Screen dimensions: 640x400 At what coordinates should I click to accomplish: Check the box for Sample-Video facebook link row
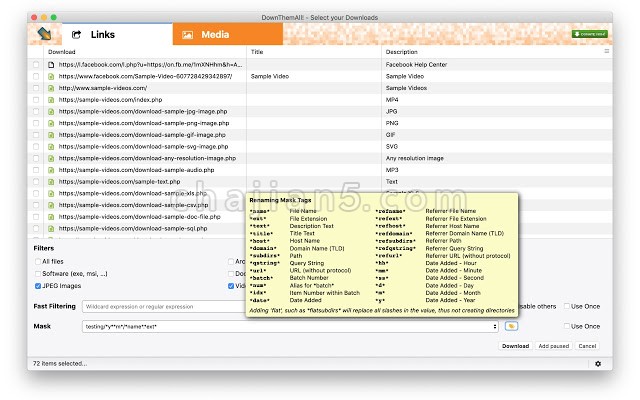click(x=36, y=76)
